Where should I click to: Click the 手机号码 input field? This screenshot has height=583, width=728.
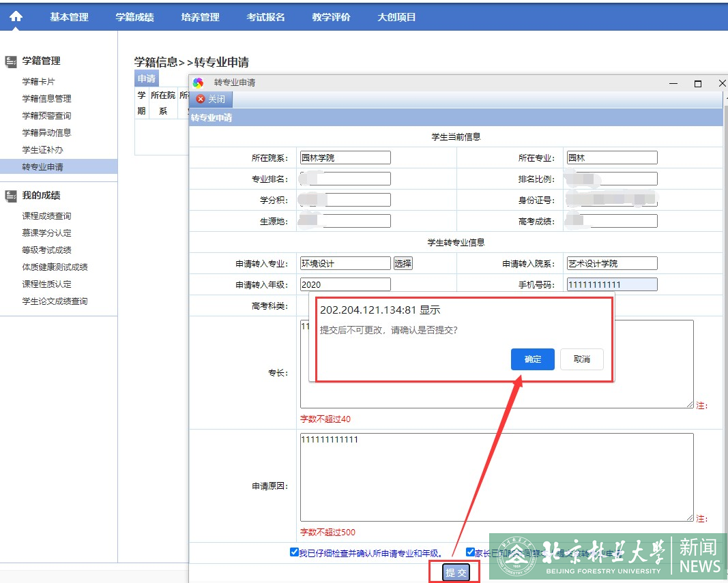(611, 284)
